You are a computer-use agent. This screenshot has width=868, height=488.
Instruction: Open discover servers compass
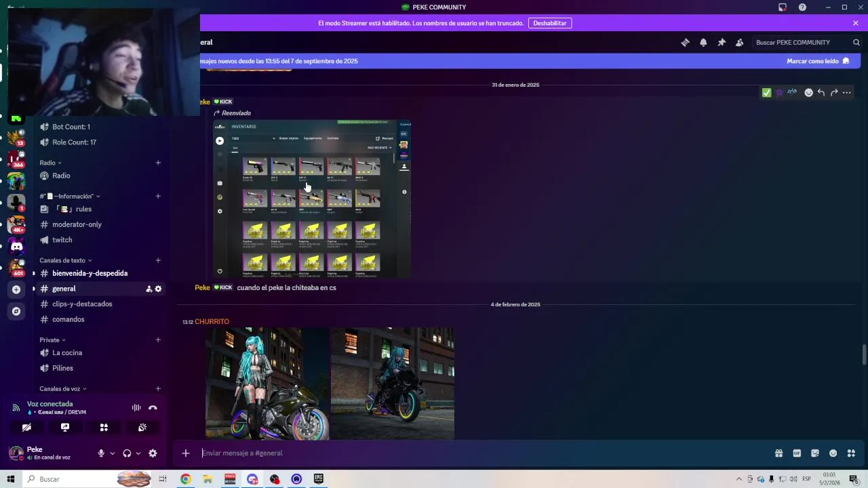16,311
